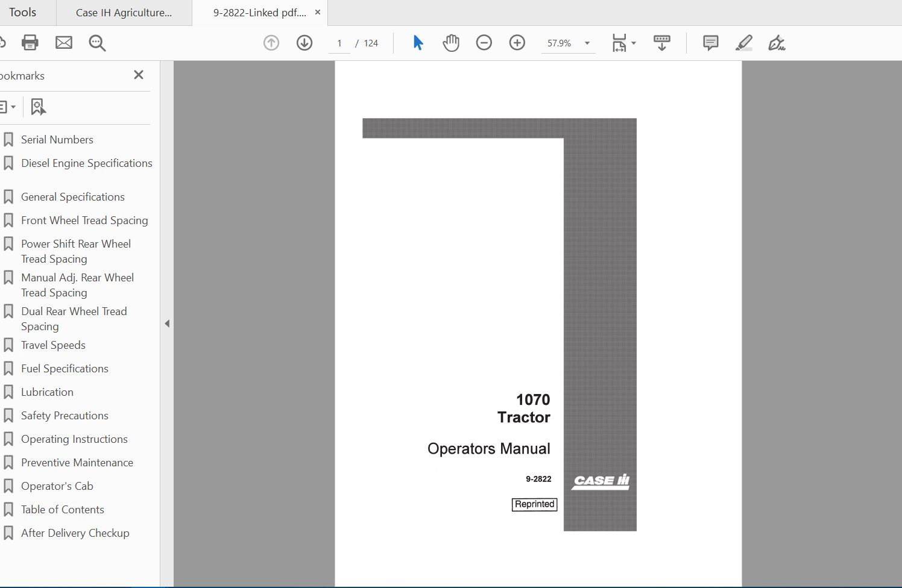Click the "124" total page count
902x588 pixels.
(371, 43)
